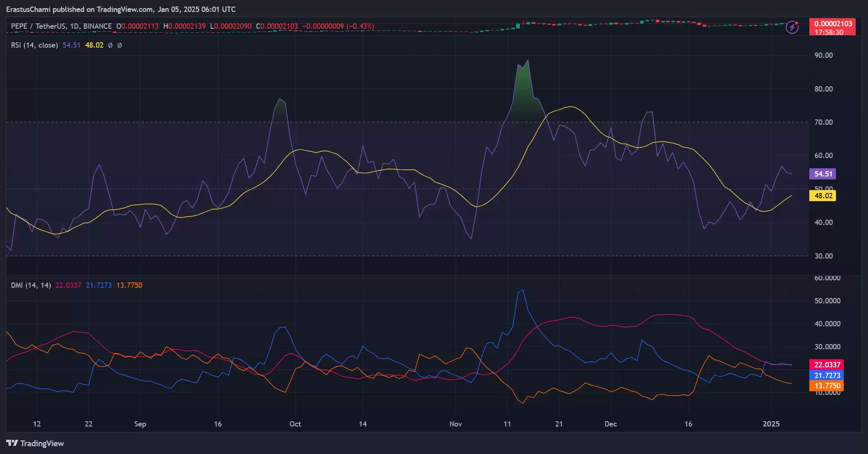The height and width of the screenshot is (454, 868).
Task: Click the orange DMI value tag 13.7750
Action: 827,386
